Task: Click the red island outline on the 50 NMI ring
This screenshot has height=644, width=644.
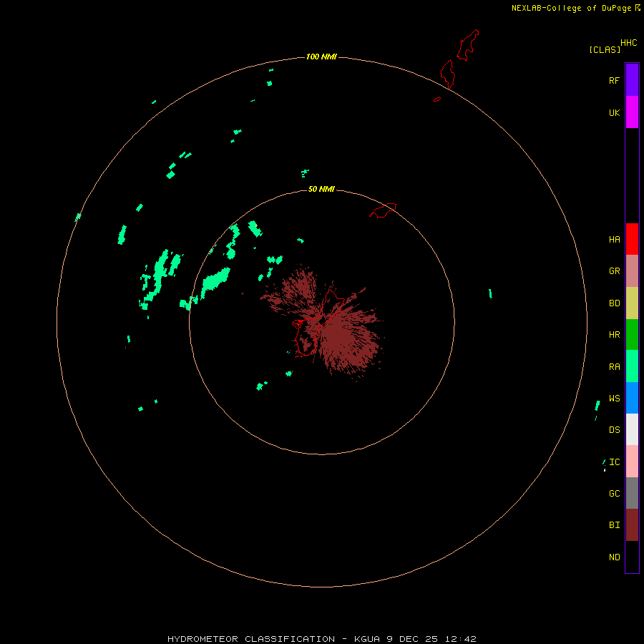Action: [x=383, y=210]
